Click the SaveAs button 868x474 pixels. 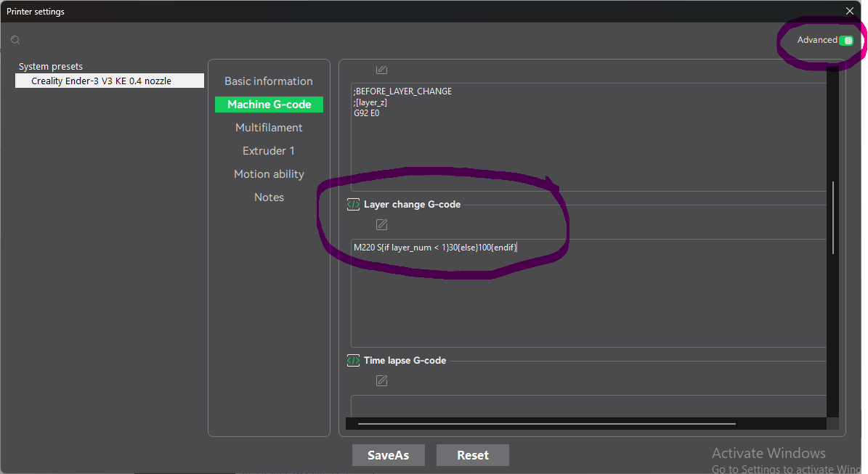pos(388,455)
